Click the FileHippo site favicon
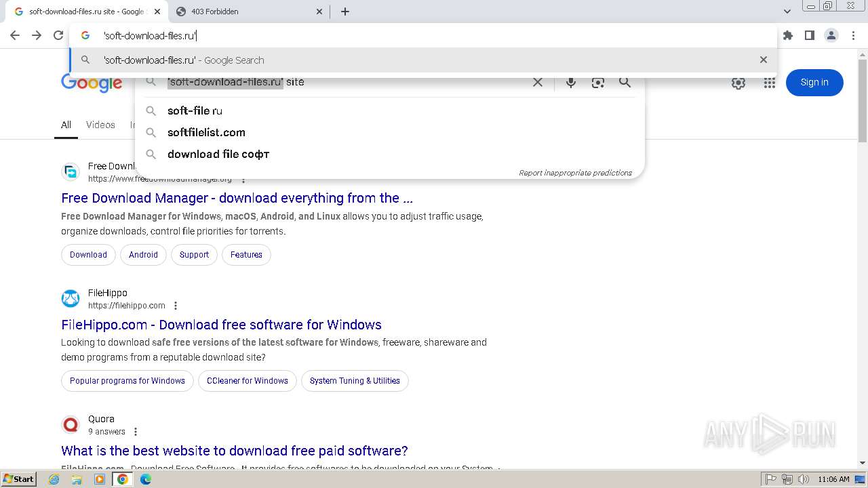Viewport: 868px width, 488px height. 71,298
